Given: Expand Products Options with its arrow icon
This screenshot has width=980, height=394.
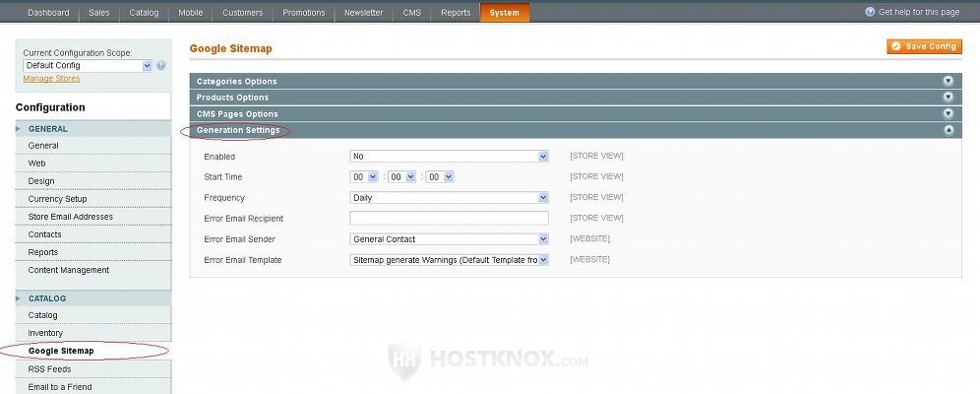Looking at the screenshot, I should [949, 97].
